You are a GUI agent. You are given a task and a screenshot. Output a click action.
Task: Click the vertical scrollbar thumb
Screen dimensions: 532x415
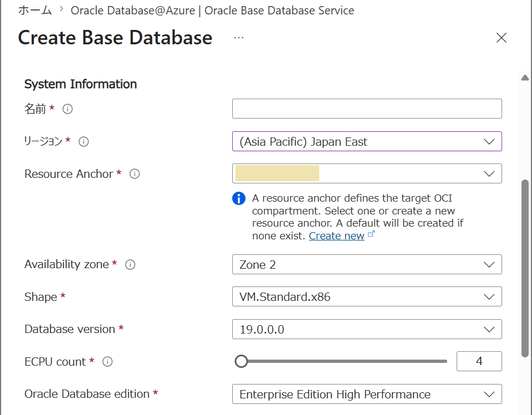click(x=525, y=268)
